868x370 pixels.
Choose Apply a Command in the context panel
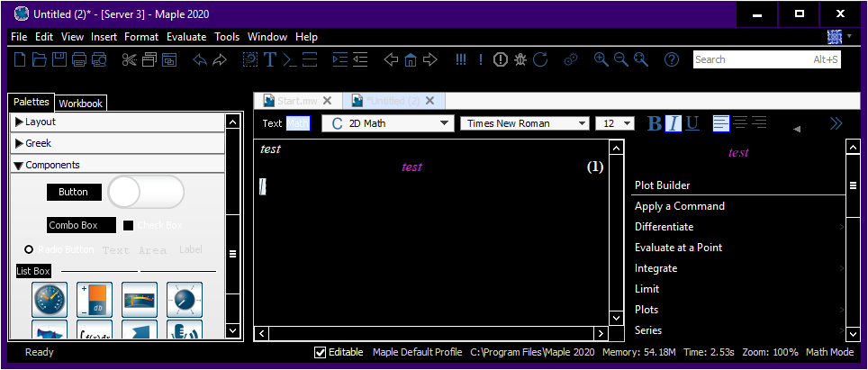pos(738,206)
